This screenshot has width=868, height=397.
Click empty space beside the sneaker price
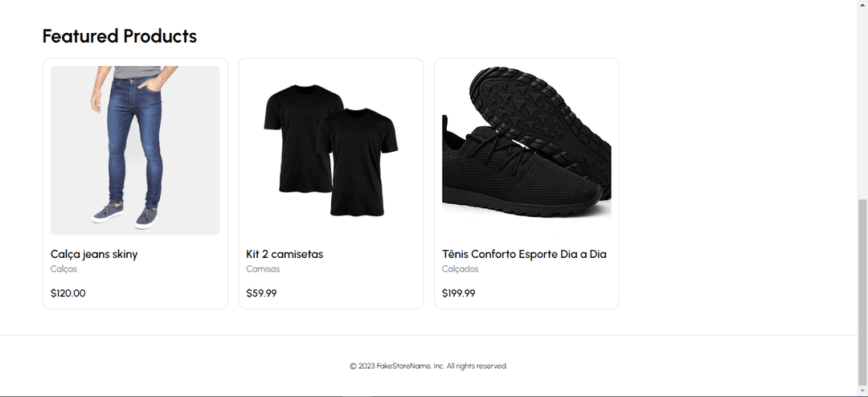coord(545,293)
